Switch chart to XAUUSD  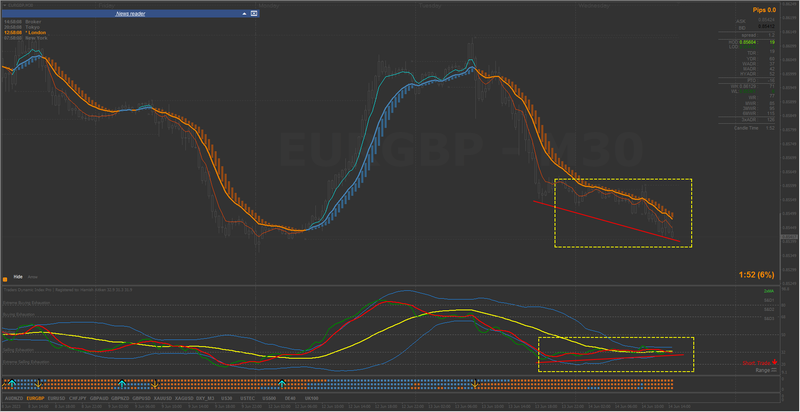click(162, 398)
